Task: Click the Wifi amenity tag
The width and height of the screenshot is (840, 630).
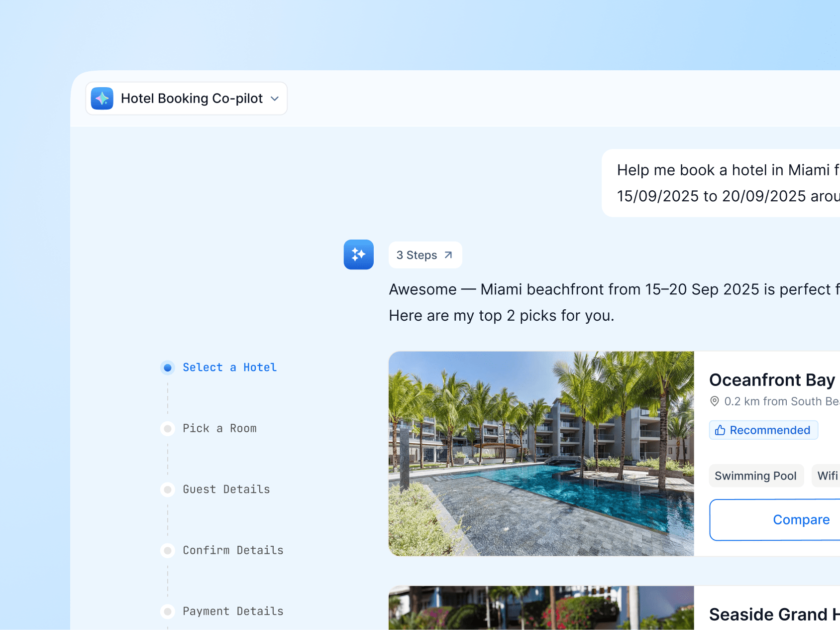Action: [826, 476]
